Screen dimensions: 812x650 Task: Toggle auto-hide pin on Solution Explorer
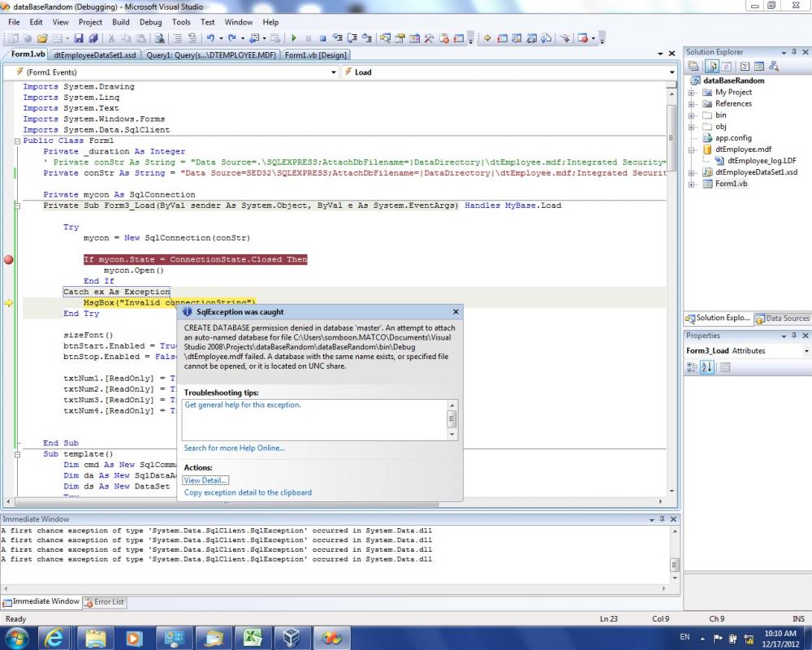[794, 52]
